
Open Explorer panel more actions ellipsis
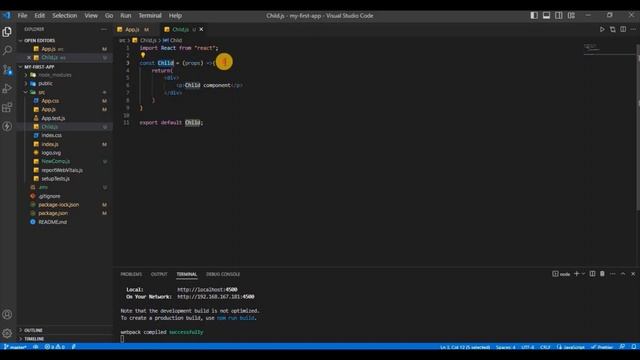tap(104, 29)
